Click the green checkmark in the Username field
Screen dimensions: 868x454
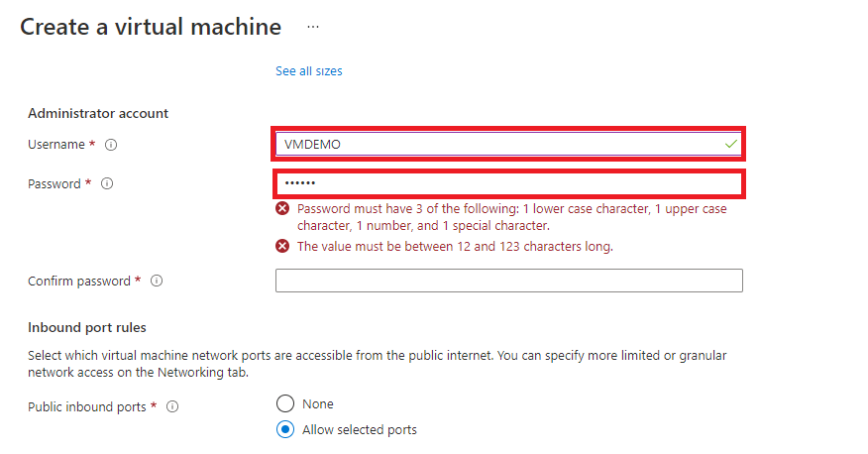(730, 144)
